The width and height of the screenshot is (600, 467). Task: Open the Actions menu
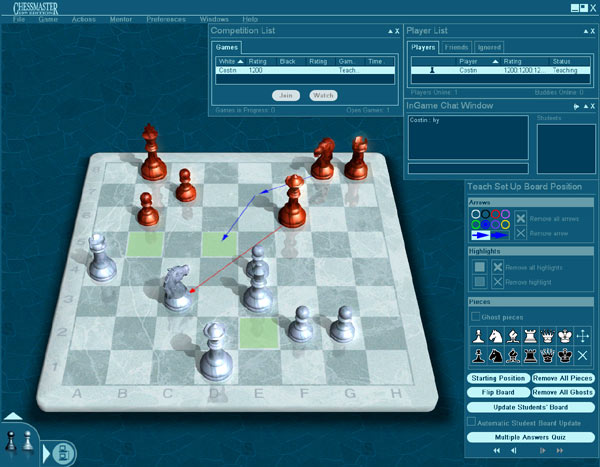click(84, 19)
